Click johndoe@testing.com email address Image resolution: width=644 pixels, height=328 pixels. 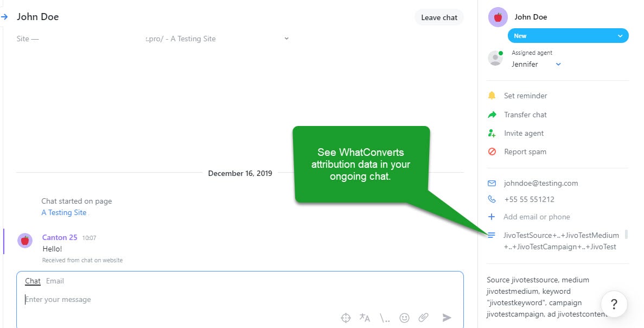pyautogui.click(x=541, y=184)
